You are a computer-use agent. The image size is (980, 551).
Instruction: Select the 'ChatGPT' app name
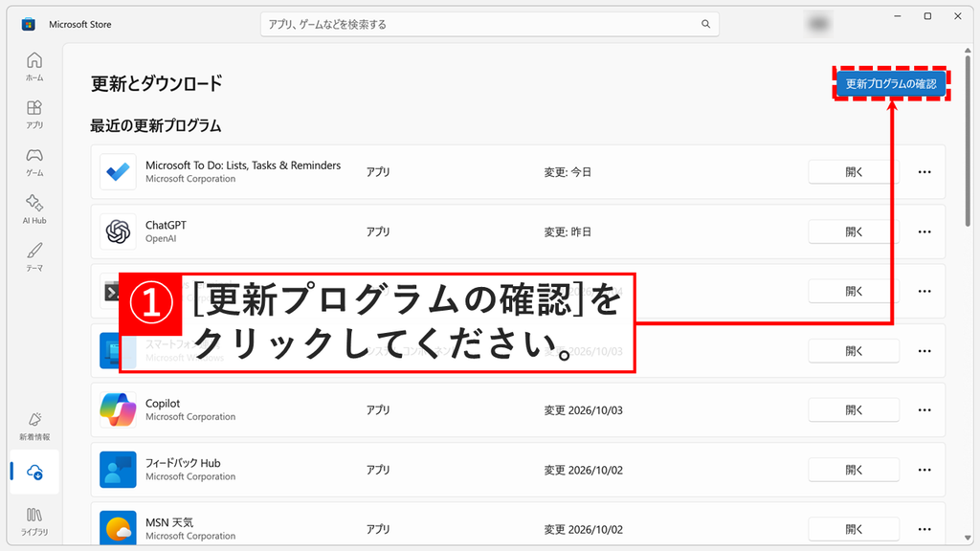(166, 225)
